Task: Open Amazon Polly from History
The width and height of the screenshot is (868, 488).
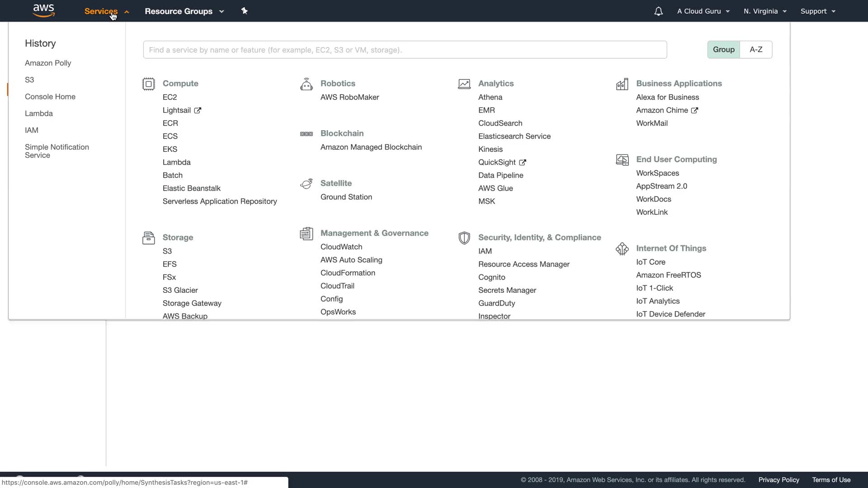Action: click(48, 63)
